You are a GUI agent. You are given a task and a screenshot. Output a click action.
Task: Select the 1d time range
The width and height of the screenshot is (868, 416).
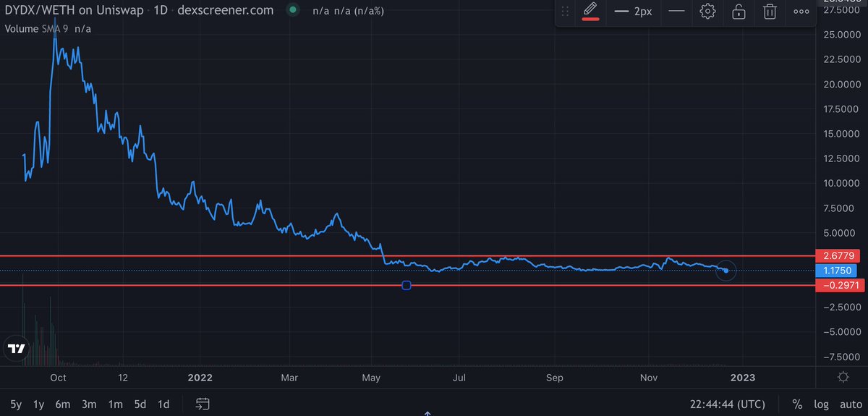[164, 404]
